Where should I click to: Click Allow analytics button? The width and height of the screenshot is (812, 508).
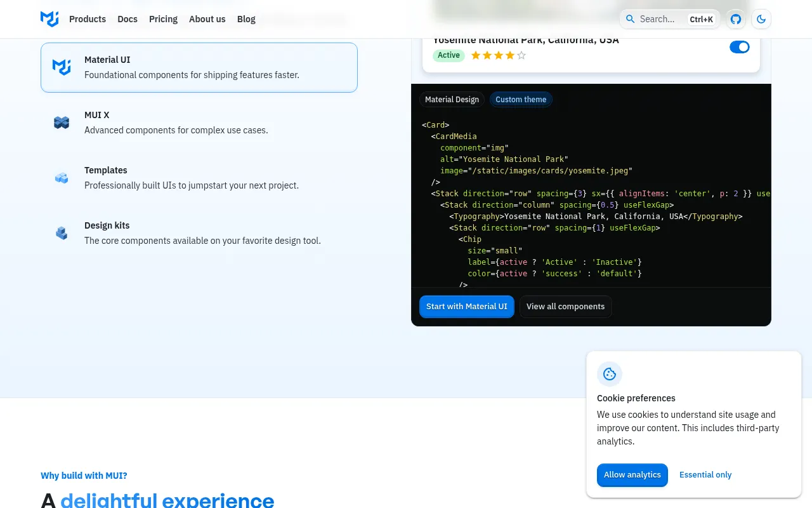632,475
